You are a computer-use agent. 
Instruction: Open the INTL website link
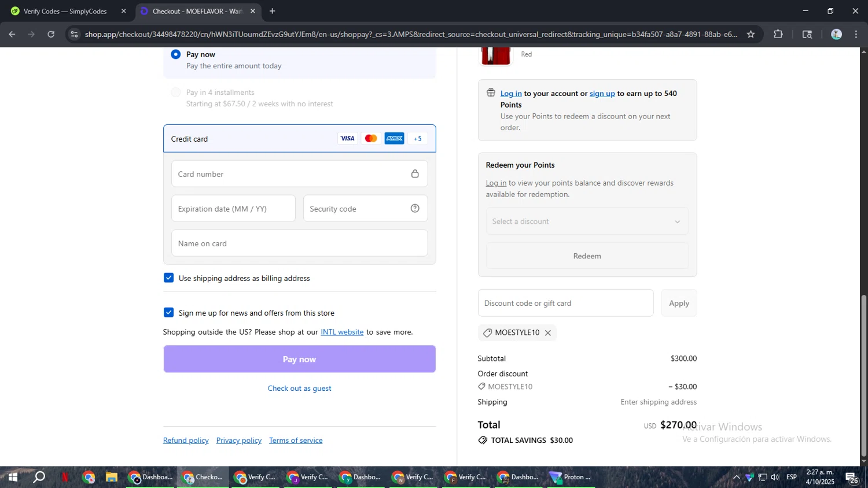coord(342,332)
